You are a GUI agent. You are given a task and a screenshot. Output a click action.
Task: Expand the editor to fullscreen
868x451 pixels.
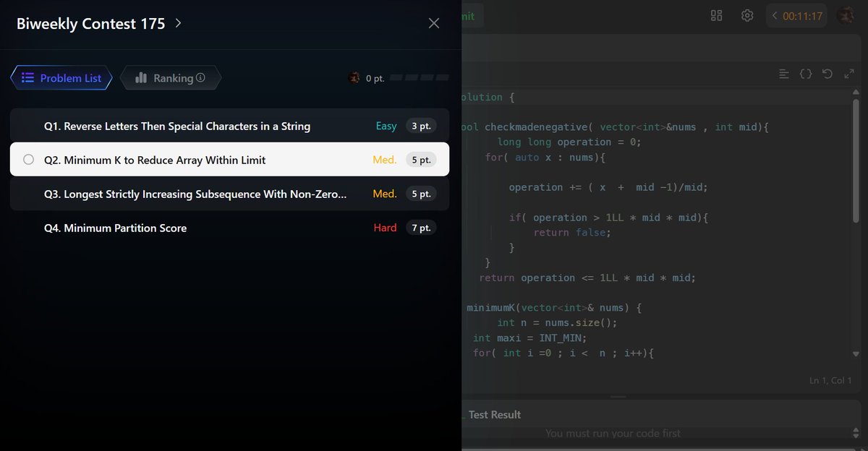849,74
